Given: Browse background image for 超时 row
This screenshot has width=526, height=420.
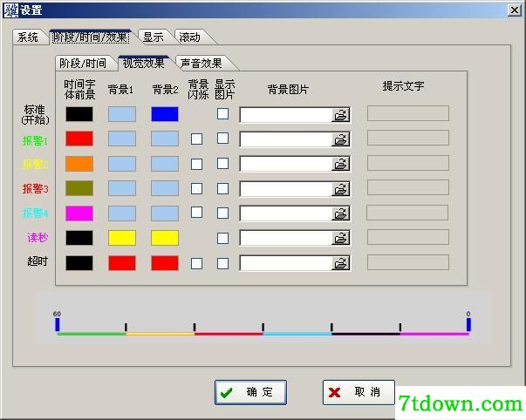Looking at the screenshot, I should tap(340, 263).
